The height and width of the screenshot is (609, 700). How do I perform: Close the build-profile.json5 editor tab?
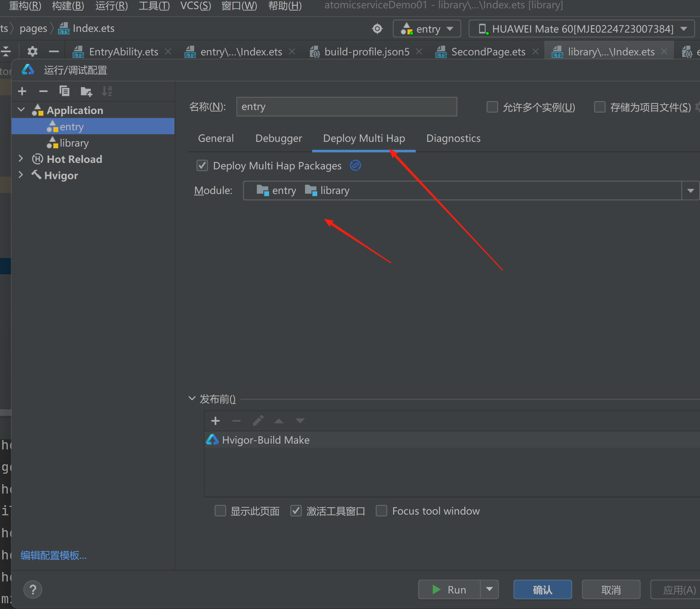[419, 52]
